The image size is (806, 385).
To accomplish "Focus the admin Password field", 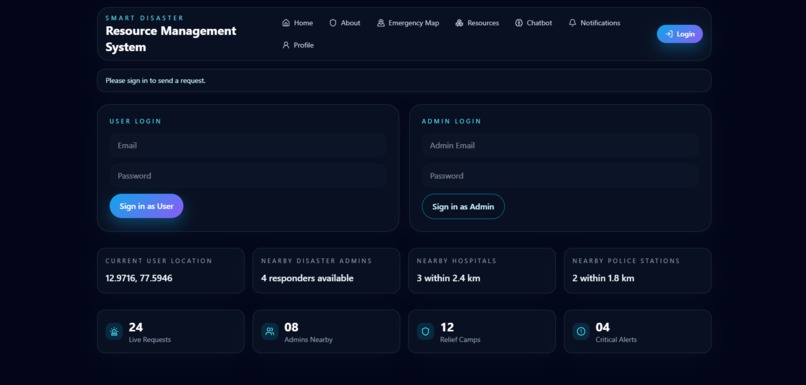I will click(x=560, y=176).
